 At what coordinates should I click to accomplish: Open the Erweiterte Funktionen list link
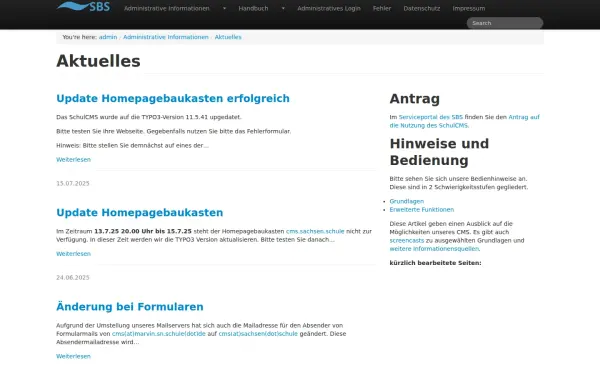pyautogui.click(x=421, y=210)
